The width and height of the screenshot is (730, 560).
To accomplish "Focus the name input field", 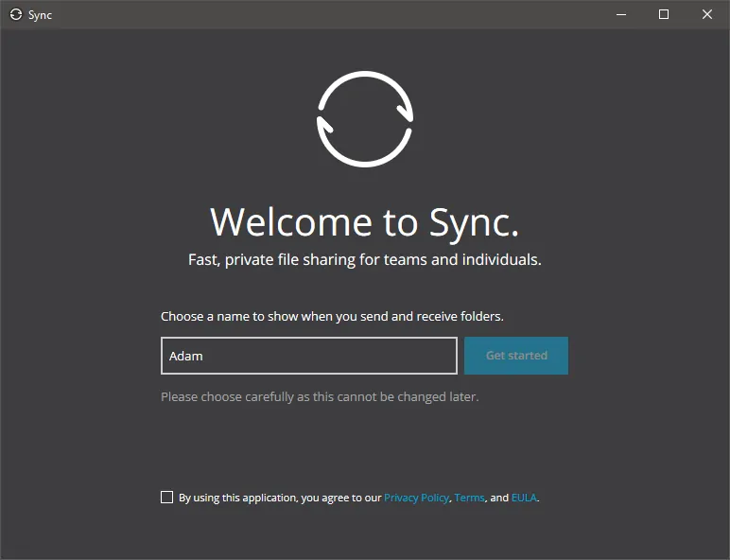I will [309, 356].
